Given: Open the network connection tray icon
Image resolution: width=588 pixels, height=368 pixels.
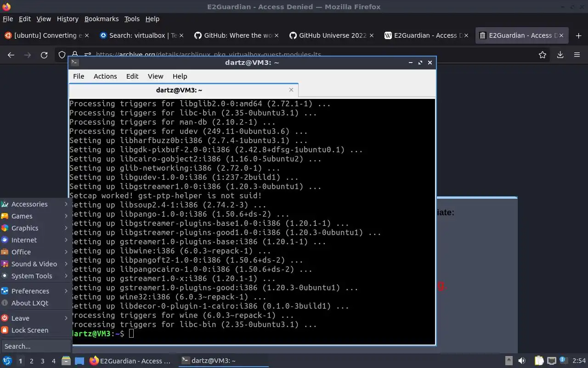Looking at the screenshot, I should [552, 361].
